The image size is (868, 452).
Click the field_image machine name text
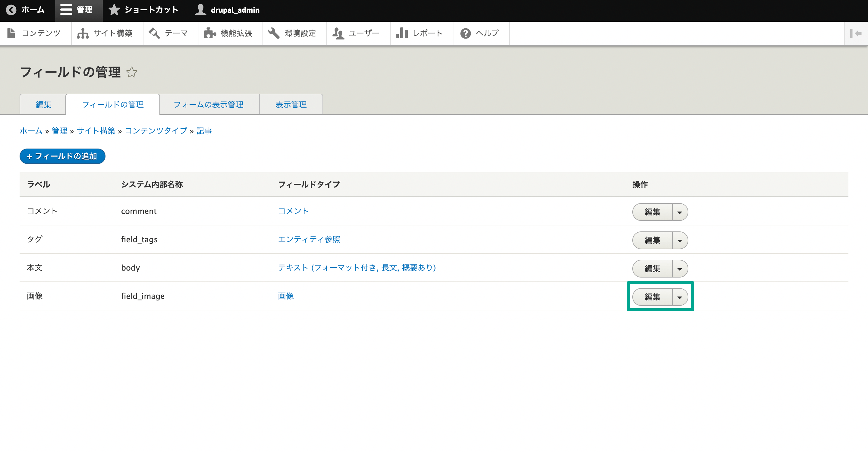[x=143, y=296]
